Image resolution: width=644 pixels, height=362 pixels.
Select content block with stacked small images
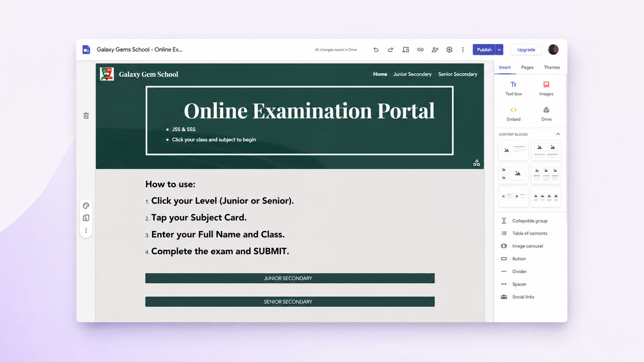tap(513, 173)
